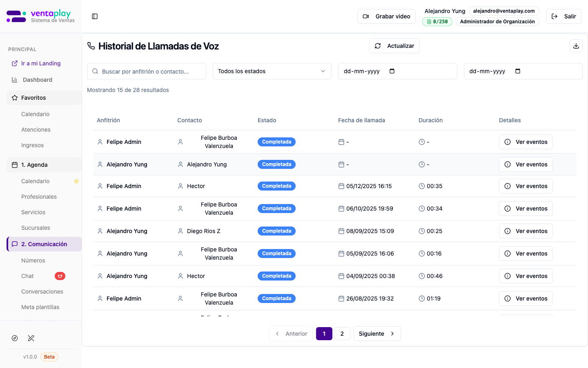
Task: Click the Siguiente pagination button
Action: (x=376, y=334)
